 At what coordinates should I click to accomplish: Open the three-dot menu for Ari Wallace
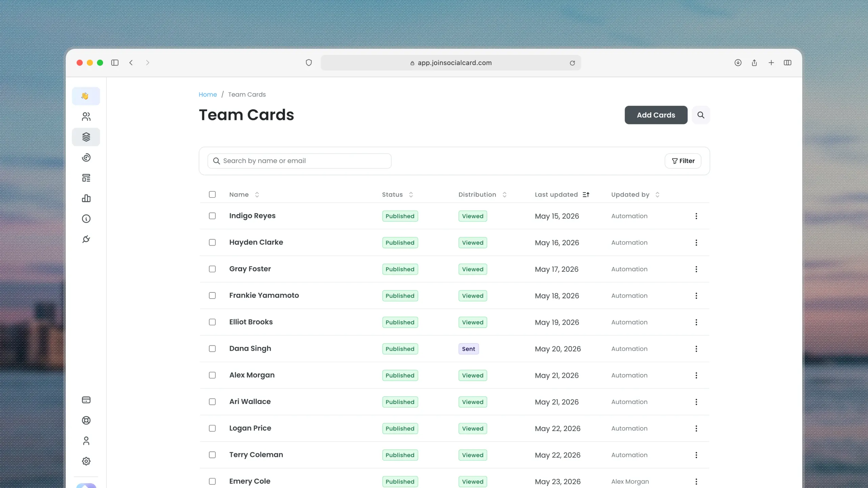(x=696, y=402)
